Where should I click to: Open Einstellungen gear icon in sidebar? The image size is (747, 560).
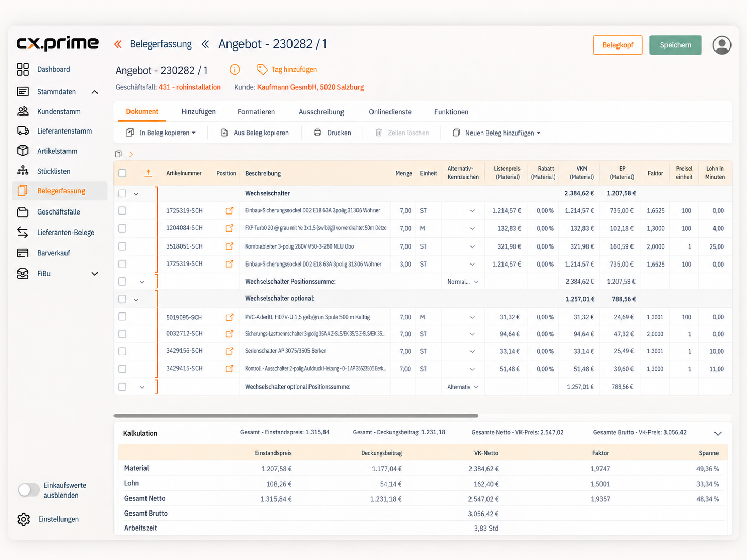click(23, 519)
